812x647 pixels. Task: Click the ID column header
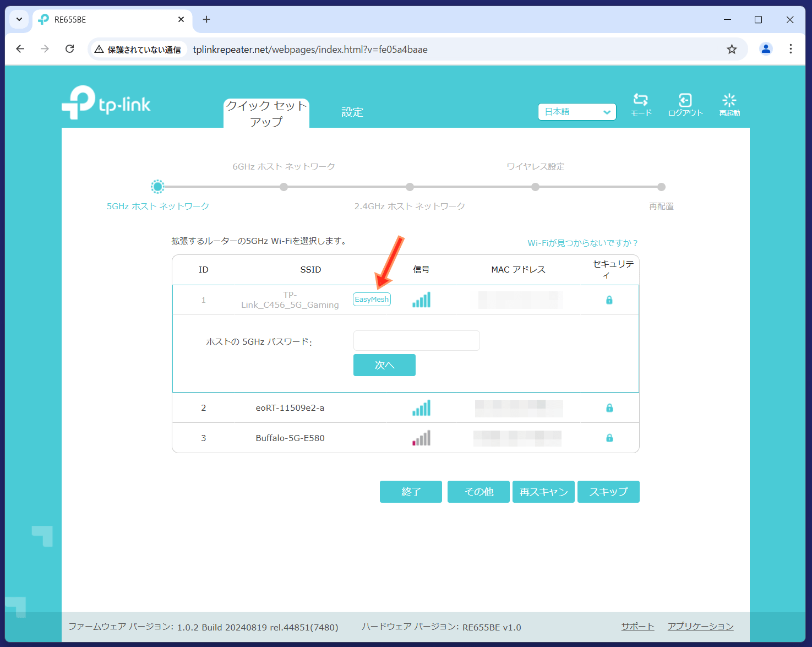pyautogui.click(x=204, y=269)
